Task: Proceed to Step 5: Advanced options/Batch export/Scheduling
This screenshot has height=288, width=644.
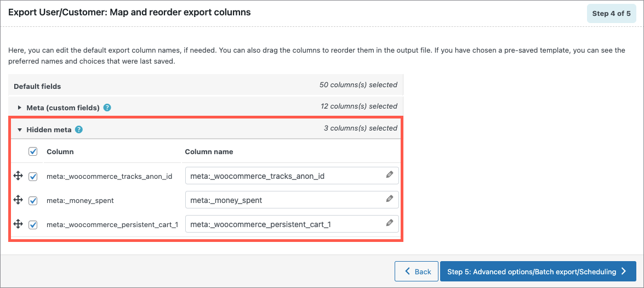Action: tap(538, 271)
